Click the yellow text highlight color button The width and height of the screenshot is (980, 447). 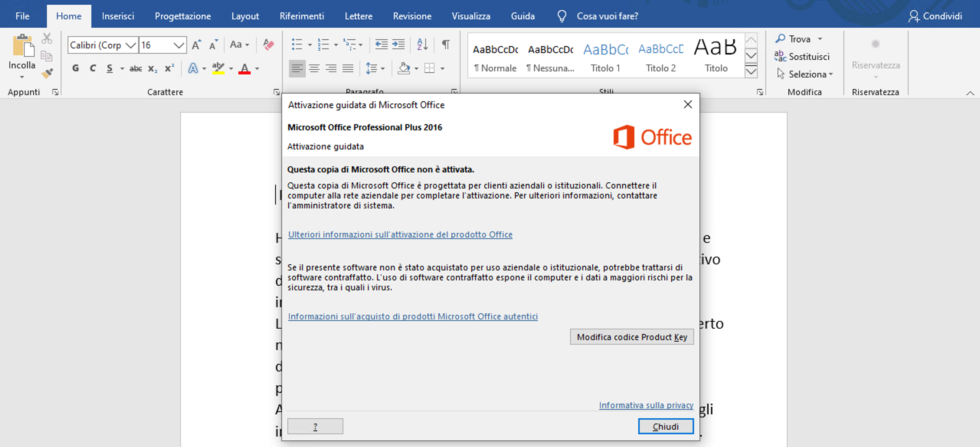218,69
